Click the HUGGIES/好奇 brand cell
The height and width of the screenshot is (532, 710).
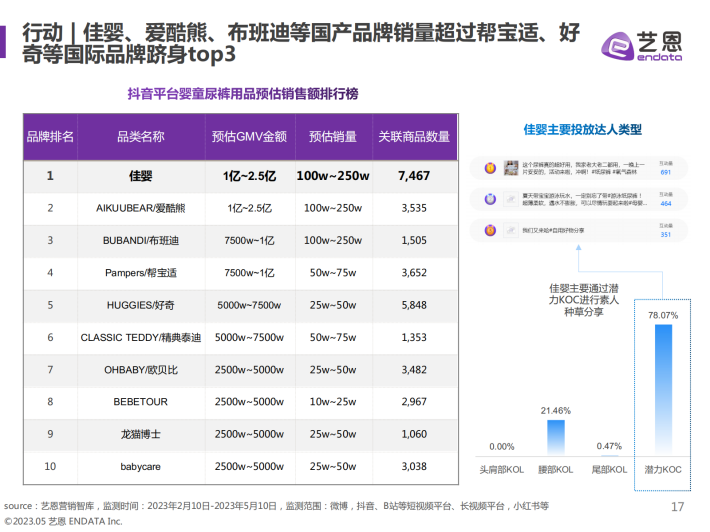[141, 305]
